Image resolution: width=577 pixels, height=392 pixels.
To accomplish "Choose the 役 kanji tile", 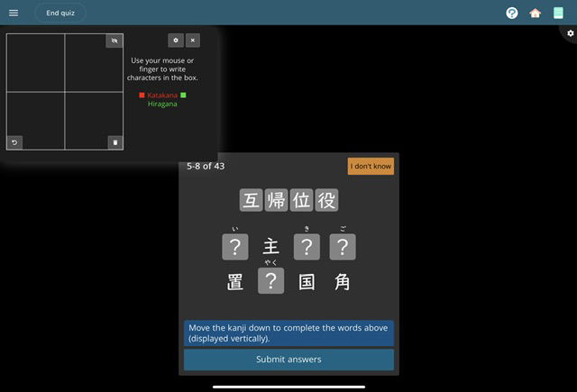I will click(326, 200).
